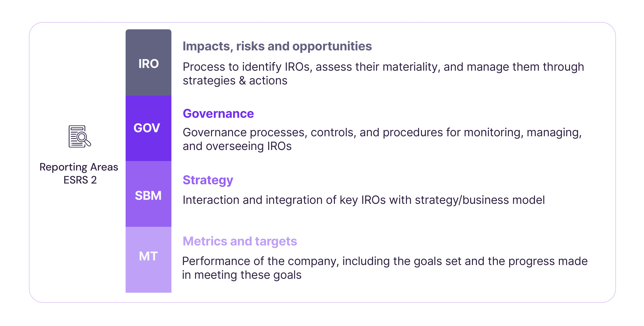This screenshot has width=644, height=326.
Task: Click the "Impacts, risks and opportunities" heading
Action: (277, 46)
